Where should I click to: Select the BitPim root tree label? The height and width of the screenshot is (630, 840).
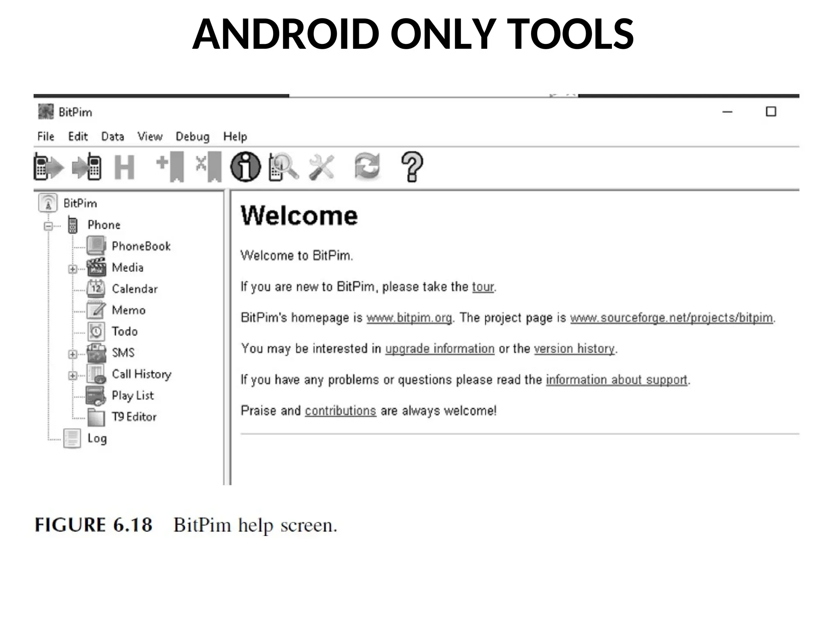pos(80,203)
